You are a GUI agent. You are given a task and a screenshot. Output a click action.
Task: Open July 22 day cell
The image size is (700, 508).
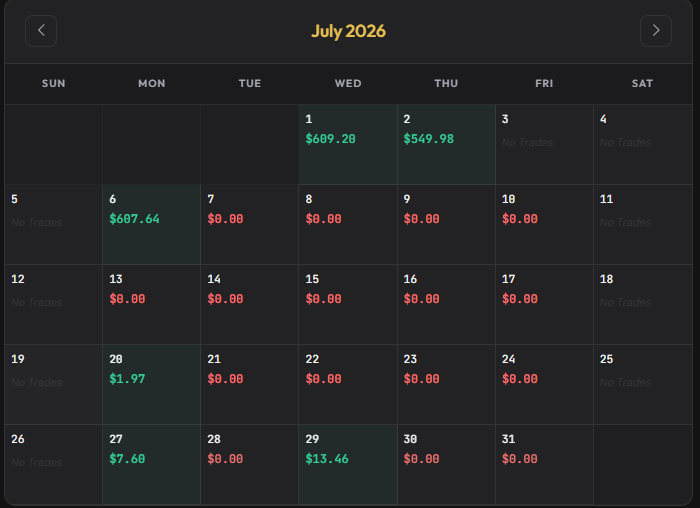point(348,384)
